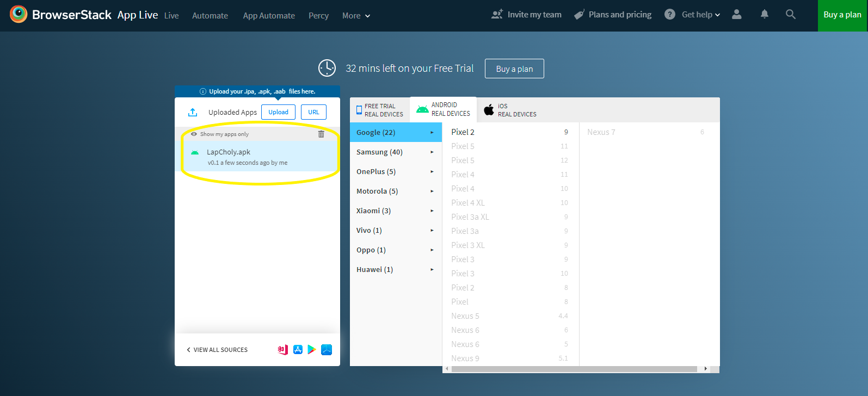The width and height of the screenshot is (868, 396).
Task: Click the search magnifier icon
Action: tap(790, 15)
